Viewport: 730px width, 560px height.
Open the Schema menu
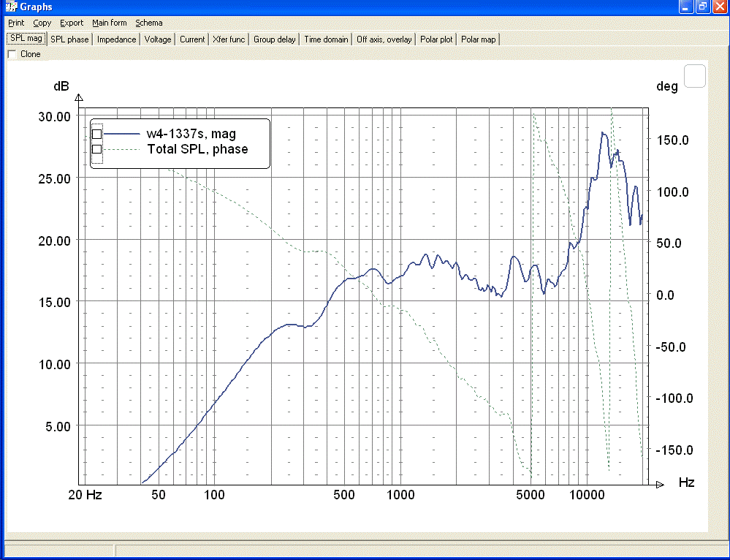[149, 23]
